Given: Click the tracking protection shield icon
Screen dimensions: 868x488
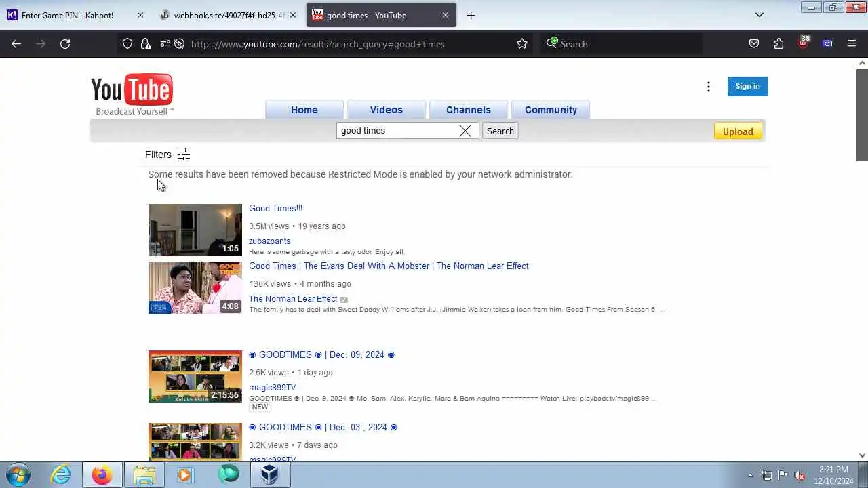Looking at the screenshot, I should (127, 44).
